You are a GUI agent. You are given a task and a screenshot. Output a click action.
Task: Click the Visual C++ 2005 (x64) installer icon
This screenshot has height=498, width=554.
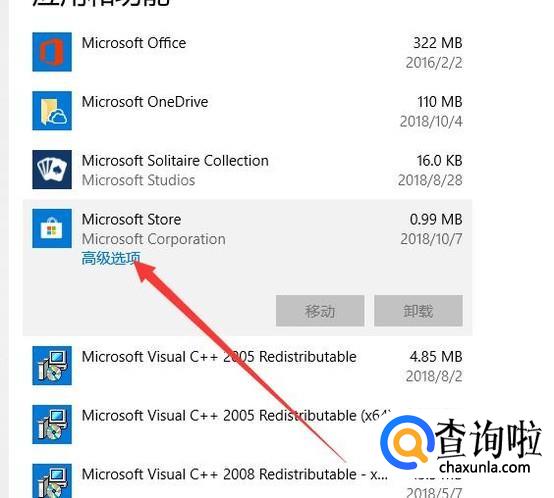click(52, 425)
